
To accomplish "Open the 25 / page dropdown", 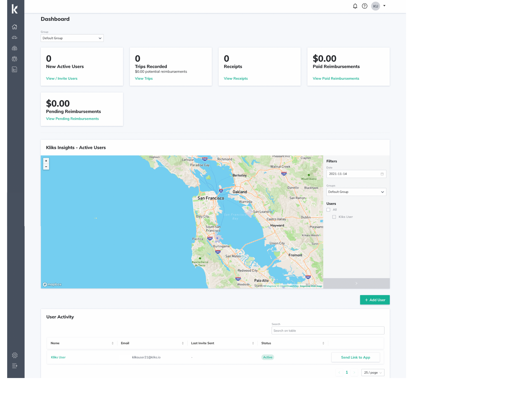I will pos(373,372).
